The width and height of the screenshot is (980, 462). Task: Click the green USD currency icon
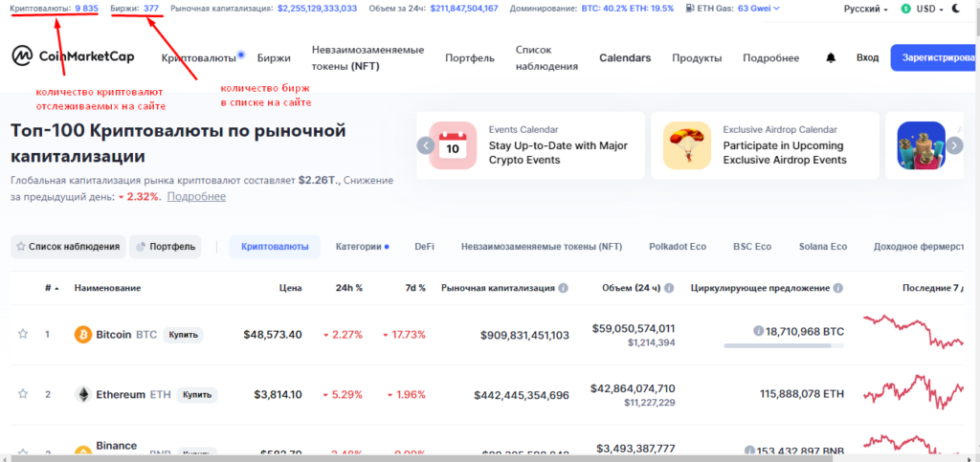tap(905, 9)
